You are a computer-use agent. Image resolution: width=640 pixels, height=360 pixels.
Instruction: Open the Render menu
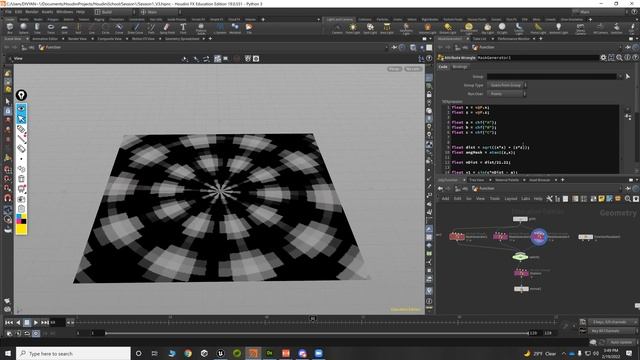point(31,12)
